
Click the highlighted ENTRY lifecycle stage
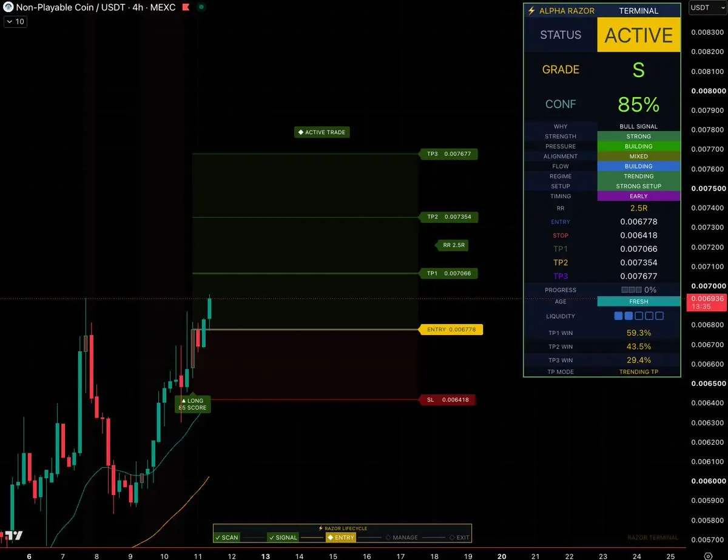coord(340,538)
